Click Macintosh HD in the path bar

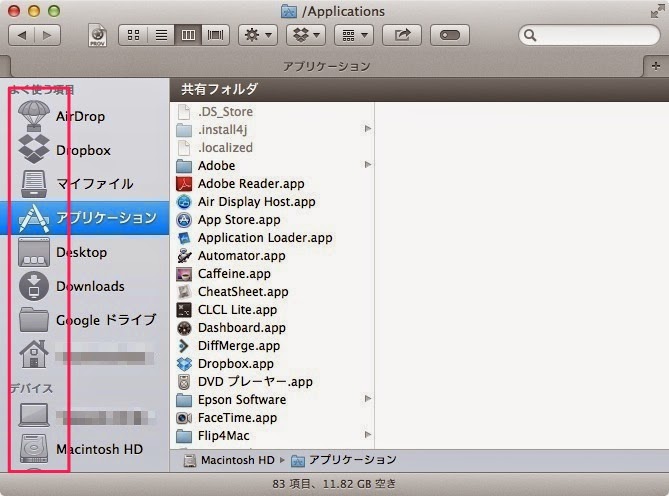tap(229, 460)
